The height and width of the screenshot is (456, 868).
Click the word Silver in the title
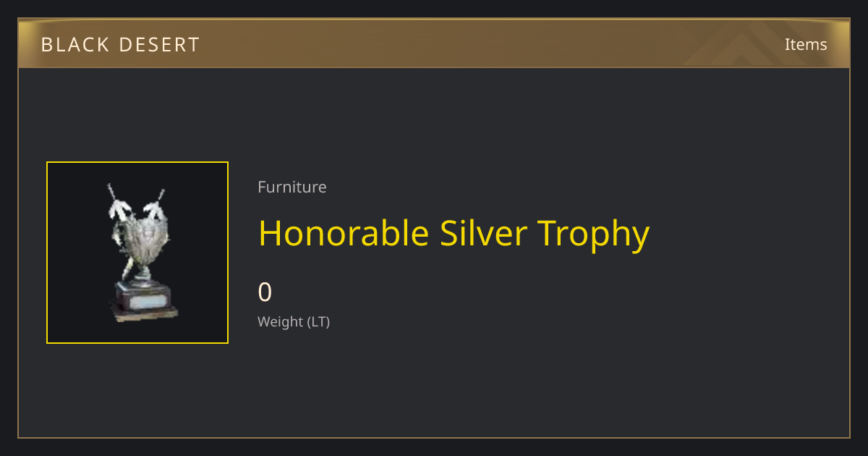click(x=484, y=233)
